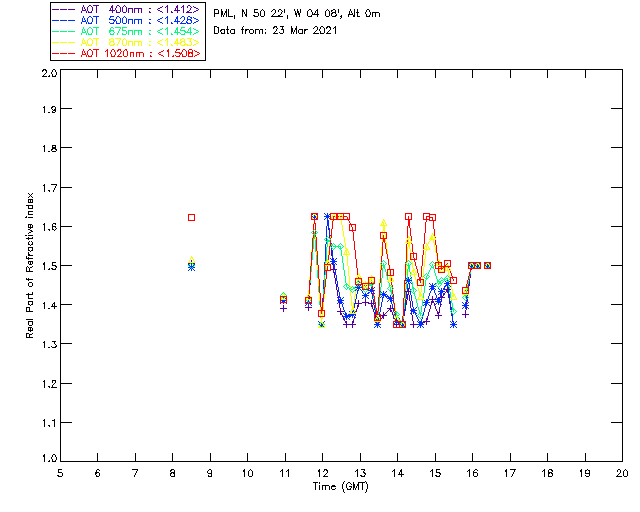Click the blue asterisk marker near 8.5 GMT
The width and height of the screenshot is (640, 512).
tap(191, 266)
